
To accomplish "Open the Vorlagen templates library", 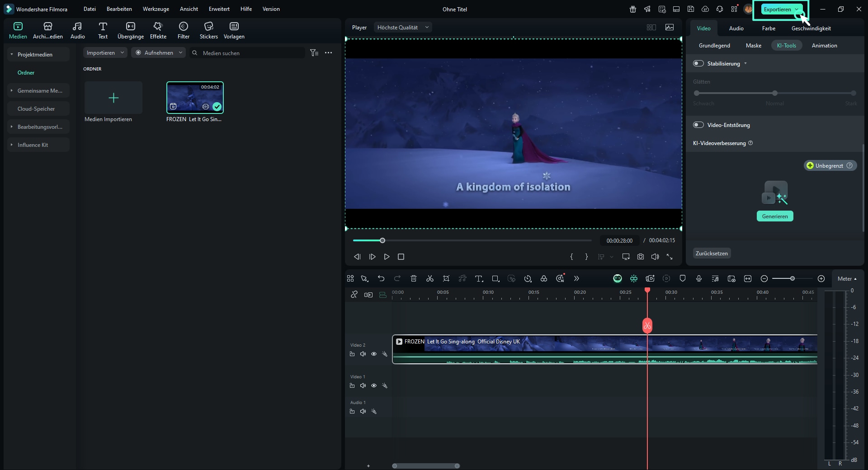I will (234, 30).
